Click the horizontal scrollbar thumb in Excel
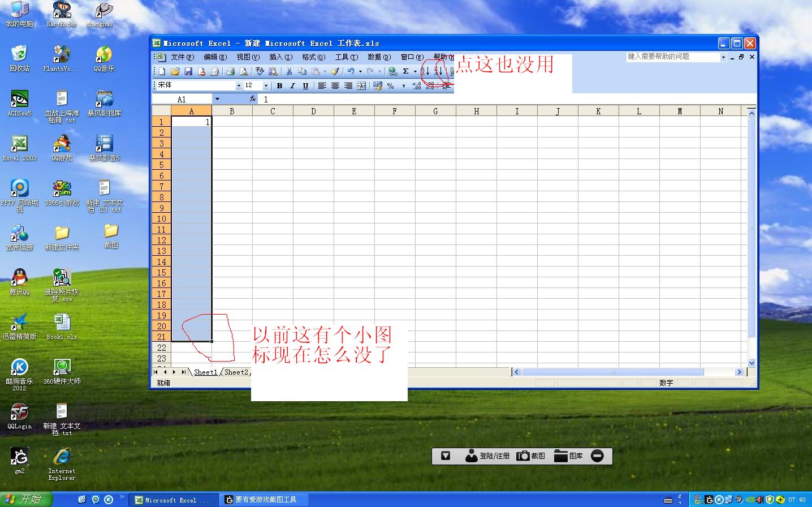This screenshot has width=812, height=507. [612, 372]
